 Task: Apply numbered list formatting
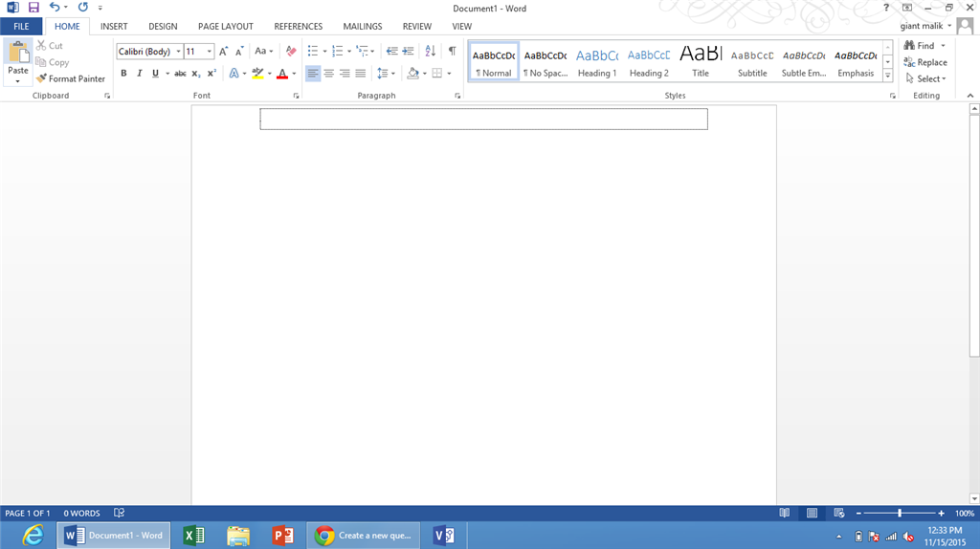click(x=338, y=52)
